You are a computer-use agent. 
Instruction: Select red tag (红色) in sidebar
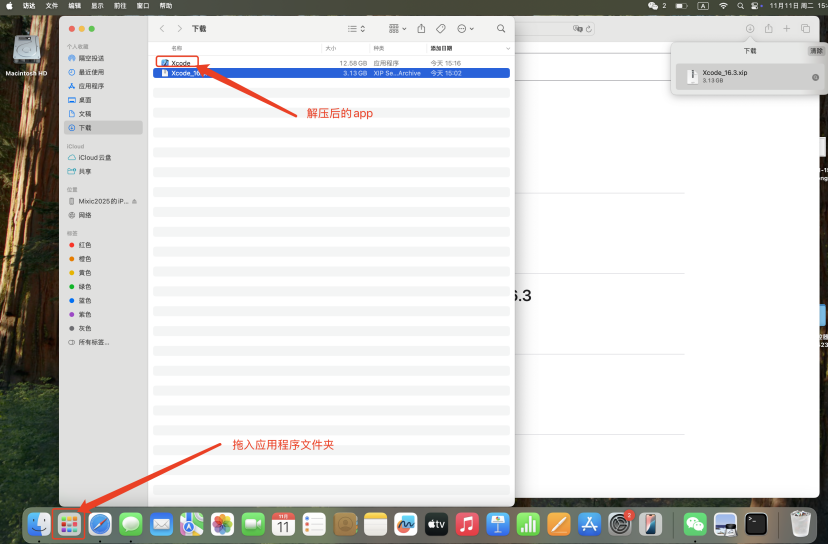point(103,245)
